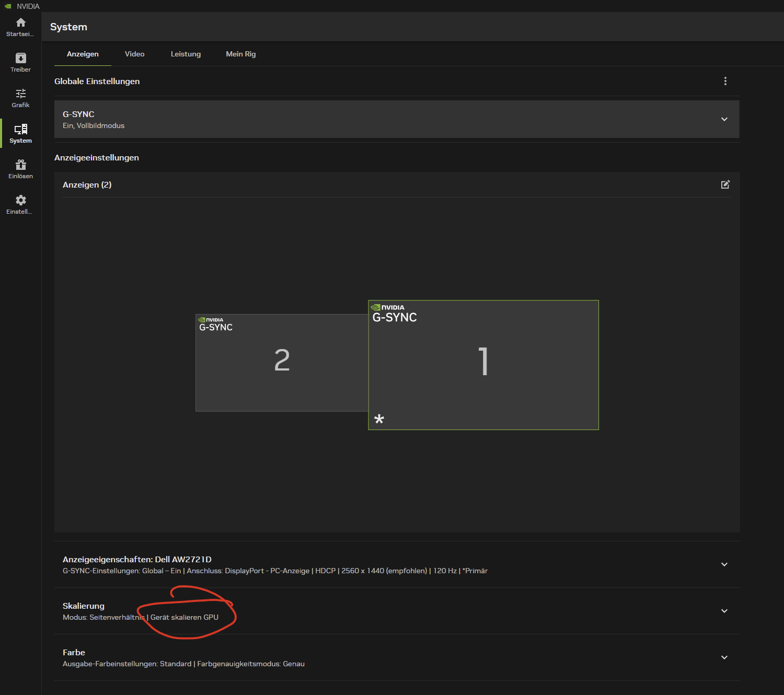Click the G-SYNC-Einstellungen details line
Image resolution: width=784 pixels, height=695 pixels.
coord(275,571)
